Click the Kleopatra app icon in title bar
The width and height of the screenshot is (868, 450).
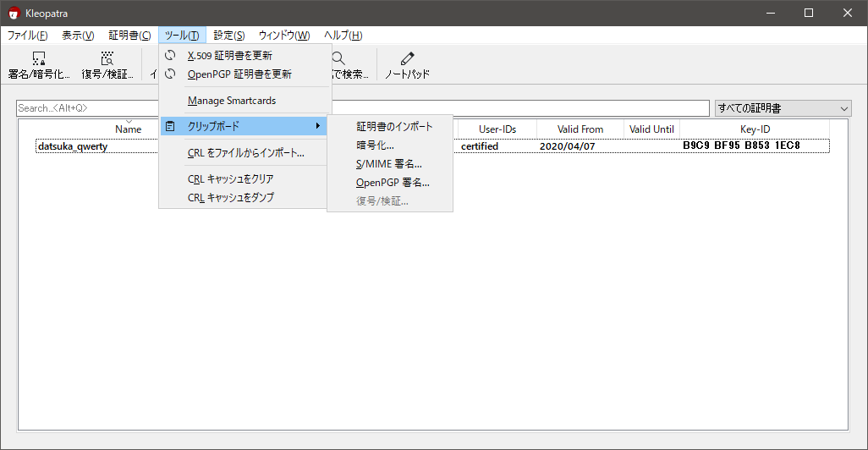point(14,14)
